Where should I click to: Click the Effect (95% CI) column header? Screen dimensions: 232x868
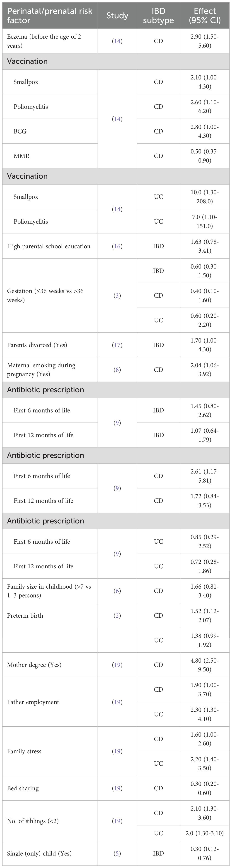pos(205,15)
